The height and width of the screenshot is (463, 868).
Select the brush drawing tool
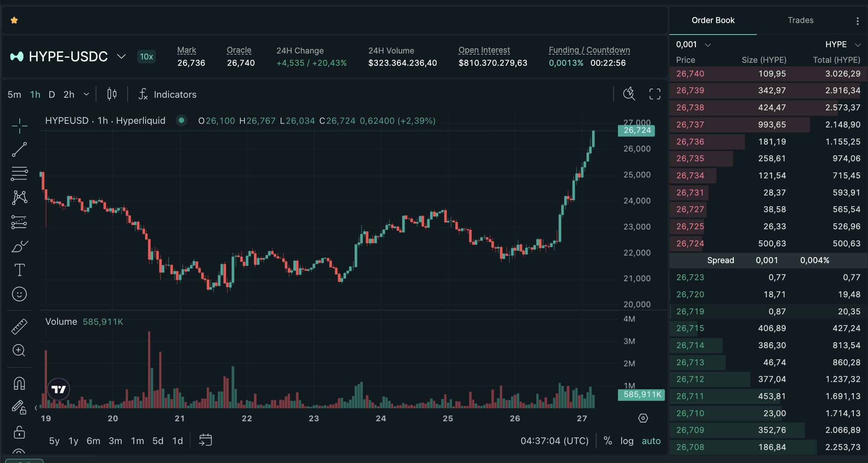(19, 246)
